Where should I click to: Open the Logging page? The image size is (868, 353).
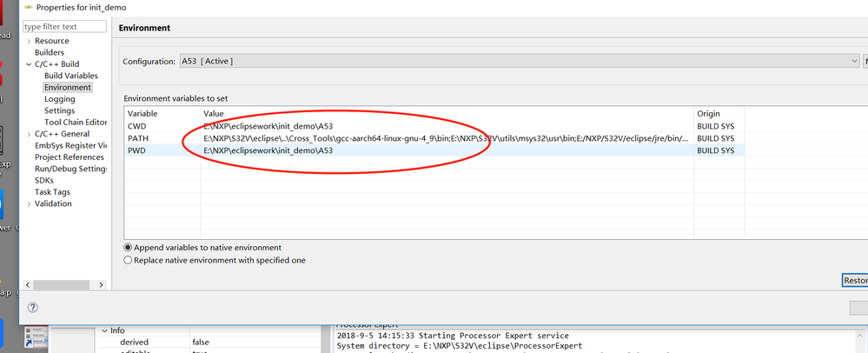60,99
